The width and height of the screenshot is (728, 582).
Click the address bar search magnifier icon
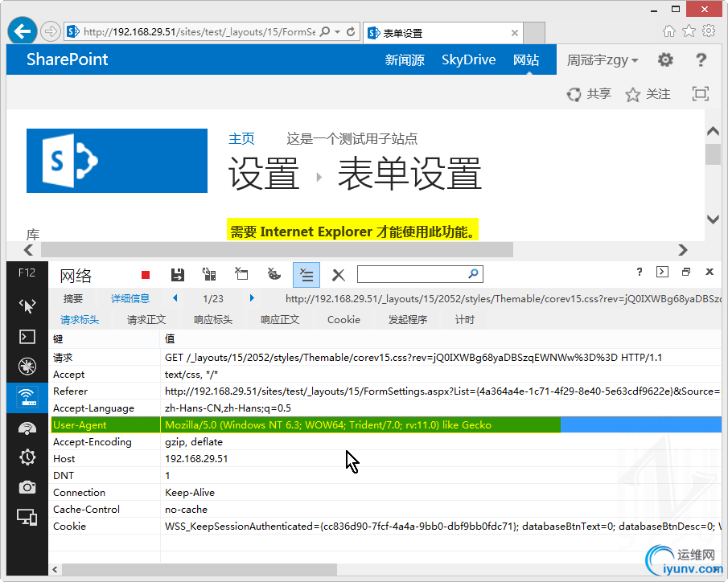(325, 31)
